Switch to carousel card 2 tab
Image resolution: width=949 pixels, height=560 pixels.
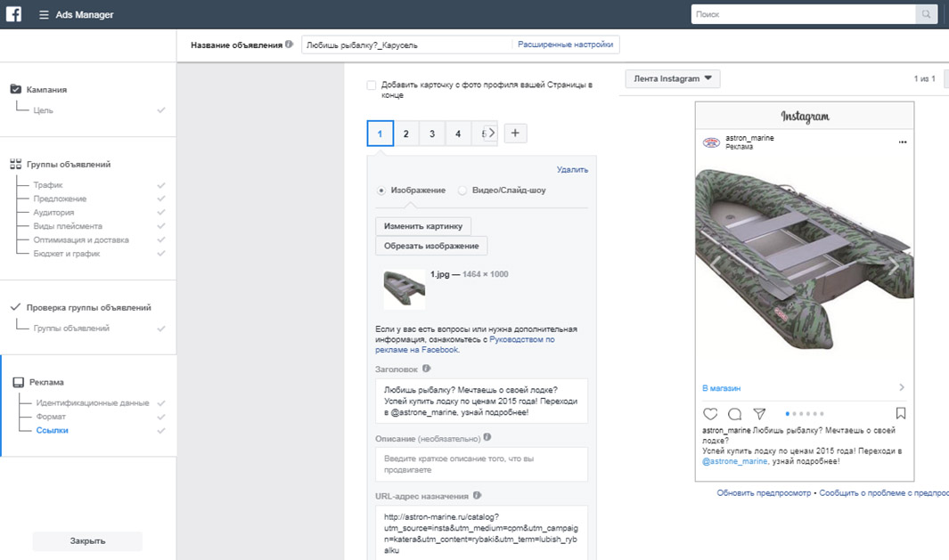click(x=406, y=134)
